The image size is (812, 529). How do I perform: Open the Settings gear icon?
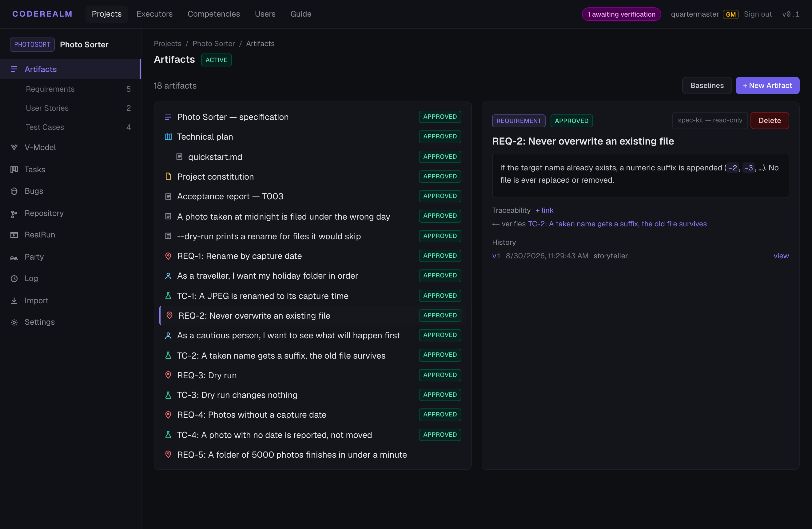[14, 322]
